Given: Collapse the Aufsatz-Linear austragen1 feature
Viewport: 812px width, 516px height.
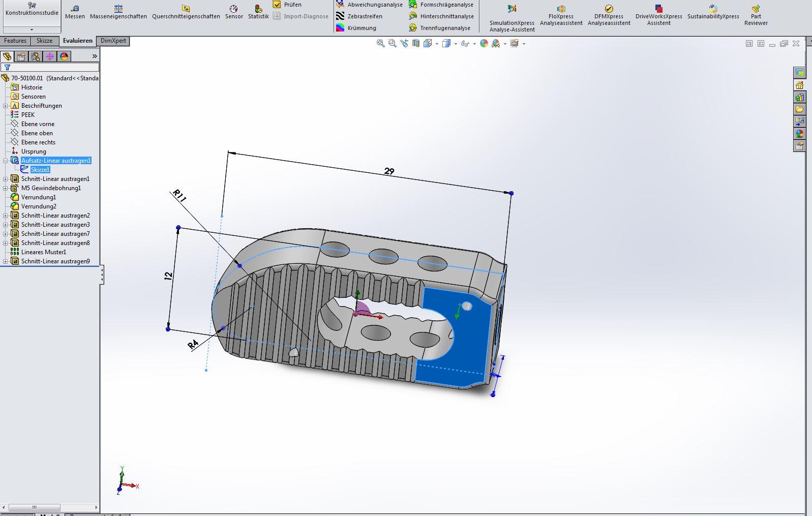Looking at the screenshot, I should coord(6,161).
